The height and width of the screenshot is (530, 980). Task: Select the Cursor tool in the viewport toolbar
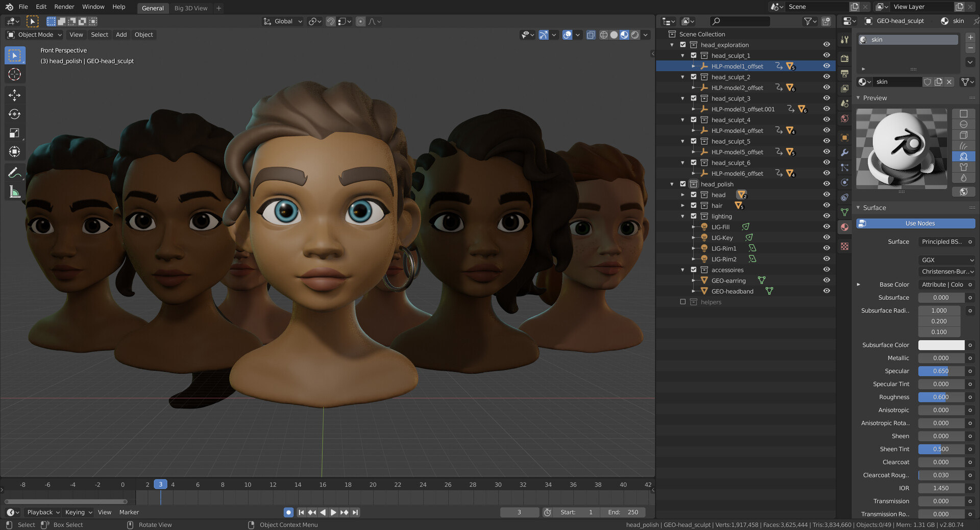(15, 74)
